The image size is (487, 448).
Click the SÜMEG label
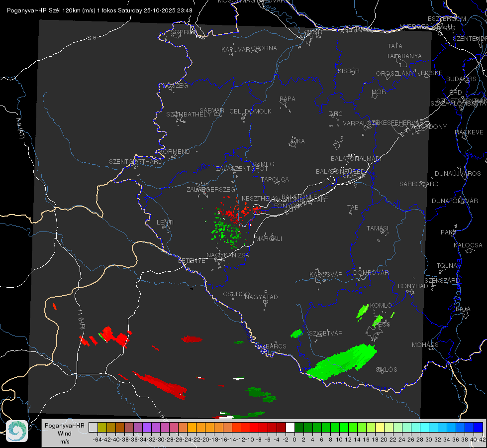(x=263, y=164)
